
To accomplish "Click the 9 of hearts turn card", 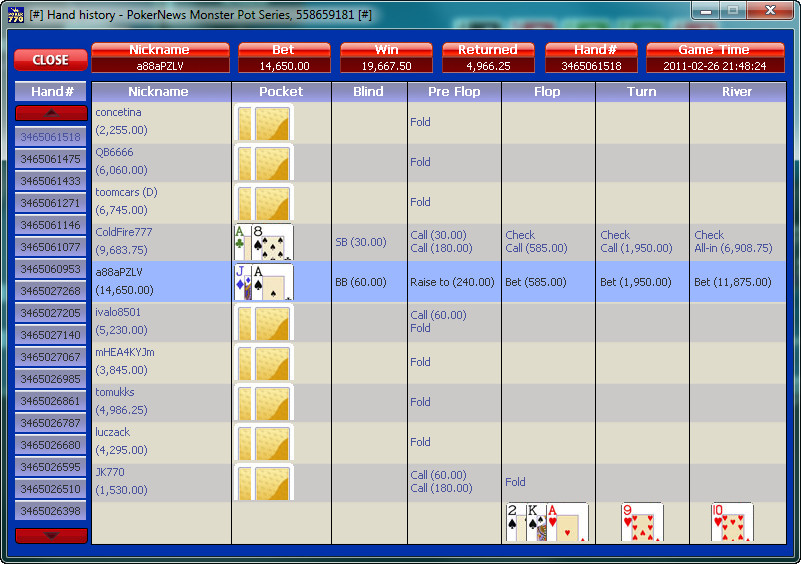I will tap(642, 522).
